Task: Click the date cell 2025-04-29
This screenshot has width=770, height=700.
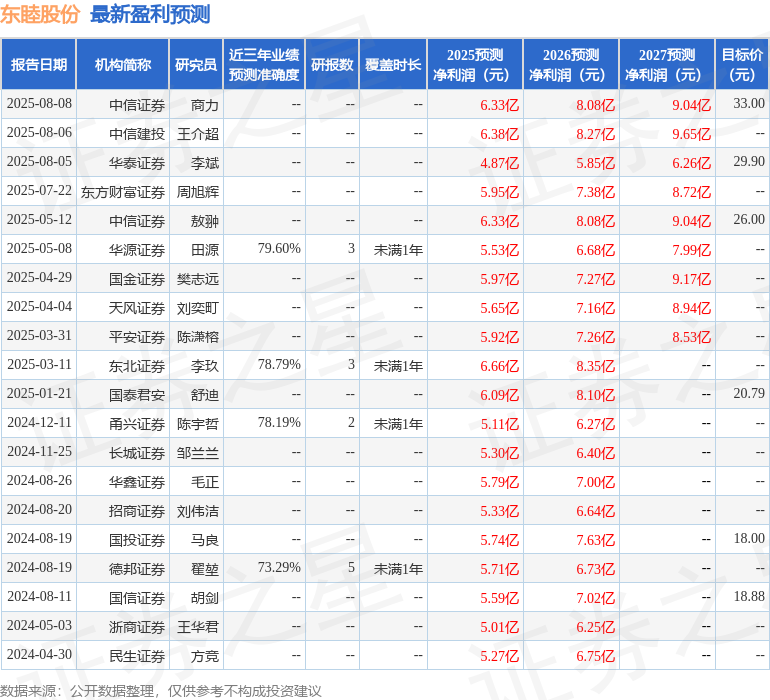Action: click(x=39, y=278)
